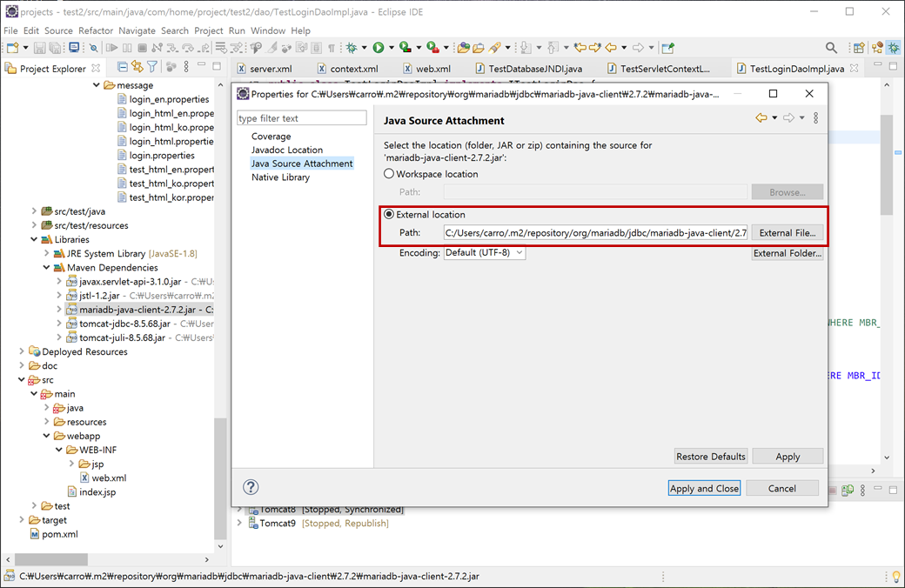
Task: Click the Pin Editor toolbar icon
Action: (x=667, y=48)
